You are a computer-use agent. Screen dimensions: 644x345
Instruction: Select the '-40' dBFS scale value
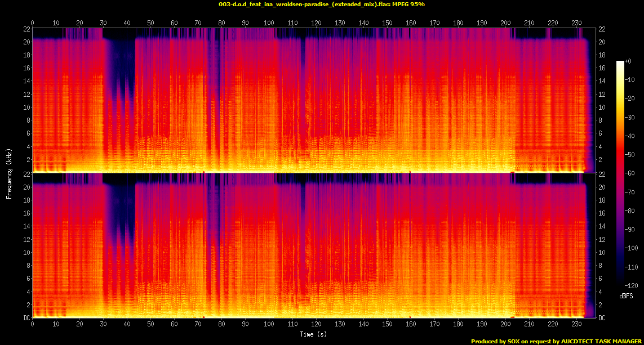pyautogui.click(x=629, y=136)
